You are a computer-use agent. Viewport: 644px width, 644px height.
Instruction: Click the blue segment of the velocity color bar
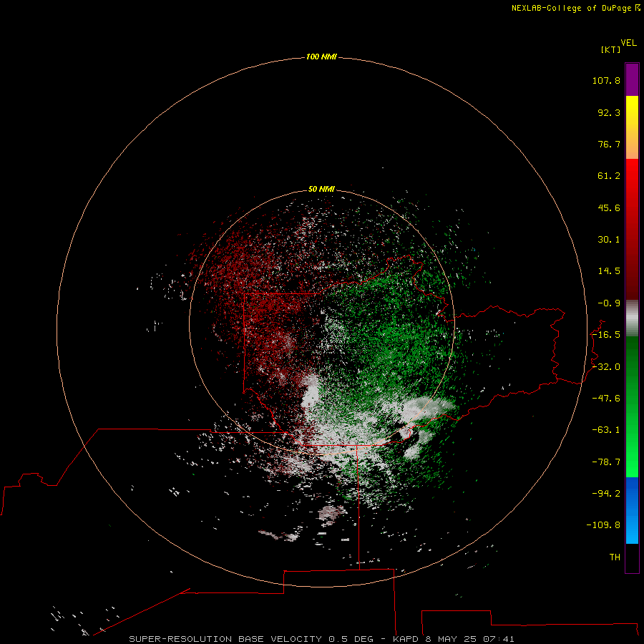(632, 510)
